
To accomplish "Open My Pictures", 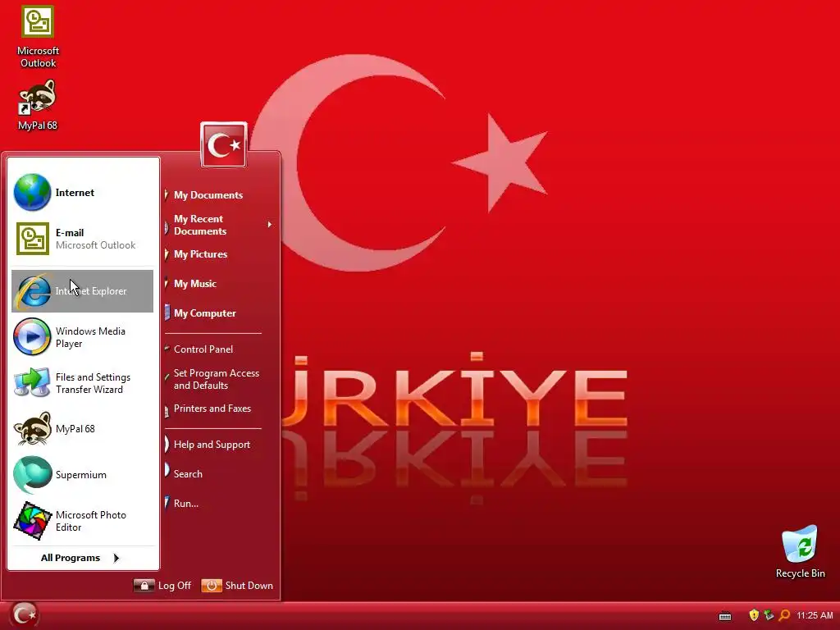I will pos(200,254).
